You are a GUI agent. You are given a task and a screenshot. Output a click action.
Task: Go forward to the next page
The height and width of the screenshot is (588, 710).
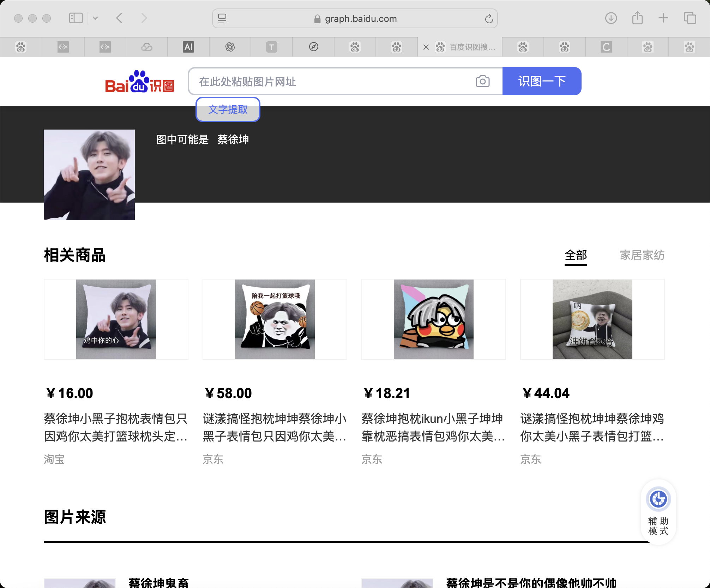[144, 18]
